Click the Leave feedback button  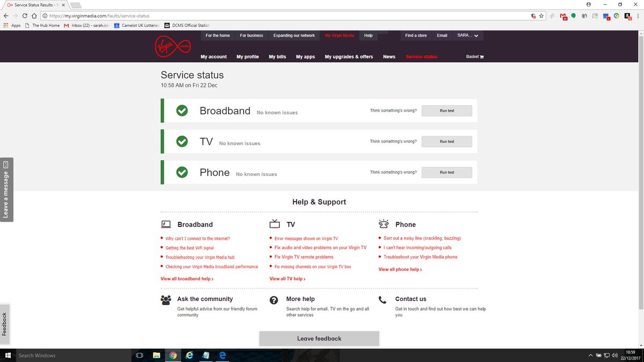[x=319, y=338]
